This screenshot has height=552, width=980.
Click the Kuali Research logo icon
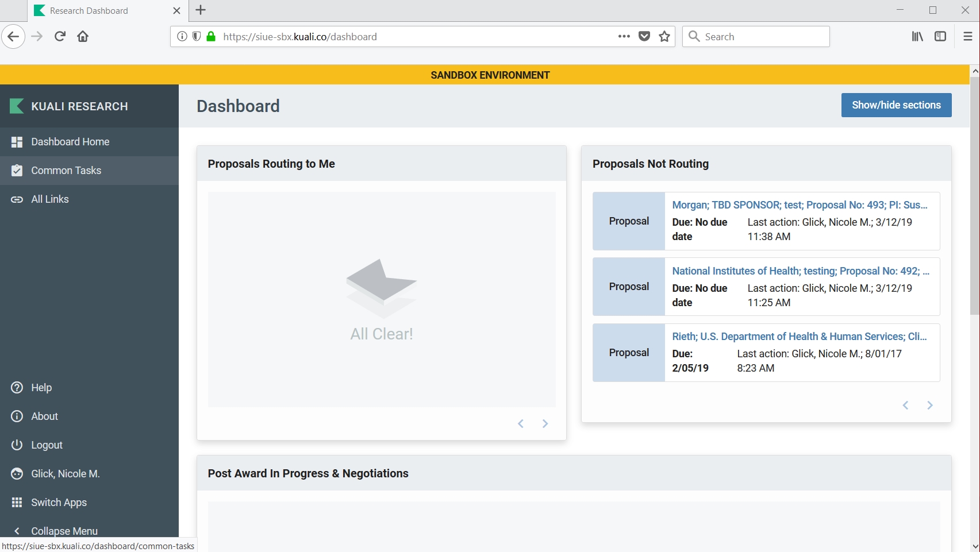(x=17, y=106)
